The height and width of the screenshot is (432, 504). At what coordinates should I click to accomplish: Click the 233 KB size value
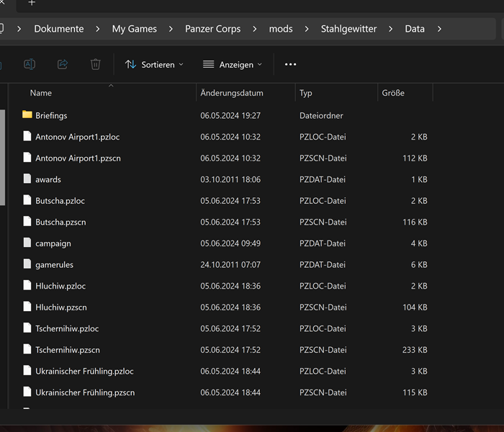click(x=415, y=350)
